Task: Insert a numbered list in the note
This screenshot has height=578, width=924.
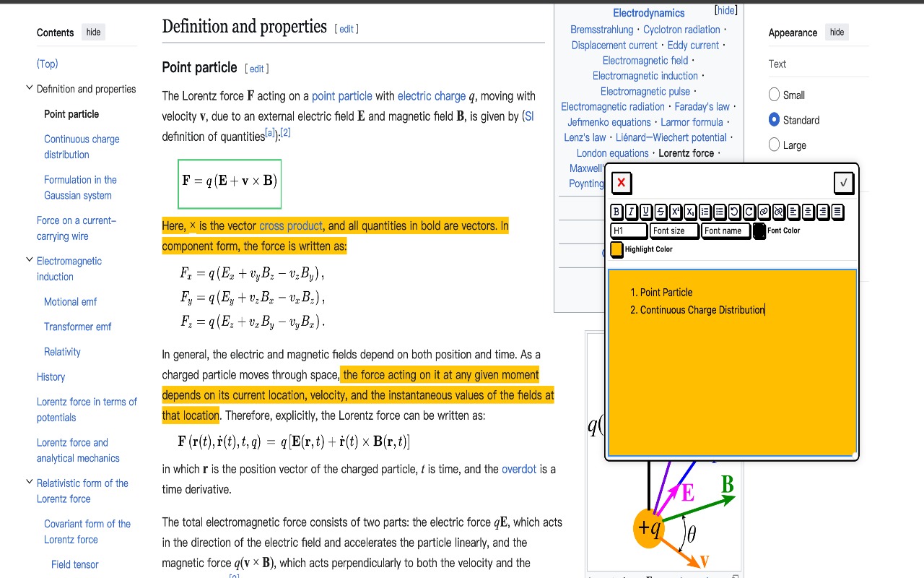Action: [705, 212]
